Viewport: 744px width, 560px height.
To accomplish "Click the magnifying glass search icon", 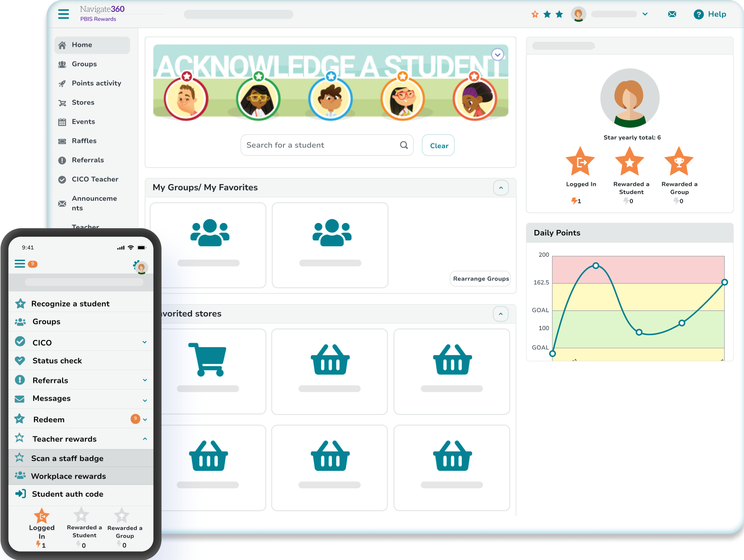I will coord(404,145).
